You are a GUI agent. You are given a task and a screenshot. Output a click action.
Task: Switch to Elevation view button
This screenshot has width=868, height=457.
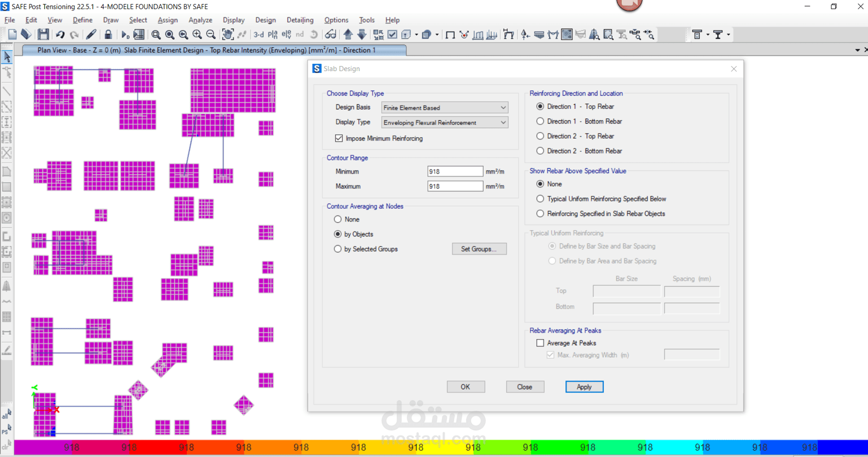[286, 34]
